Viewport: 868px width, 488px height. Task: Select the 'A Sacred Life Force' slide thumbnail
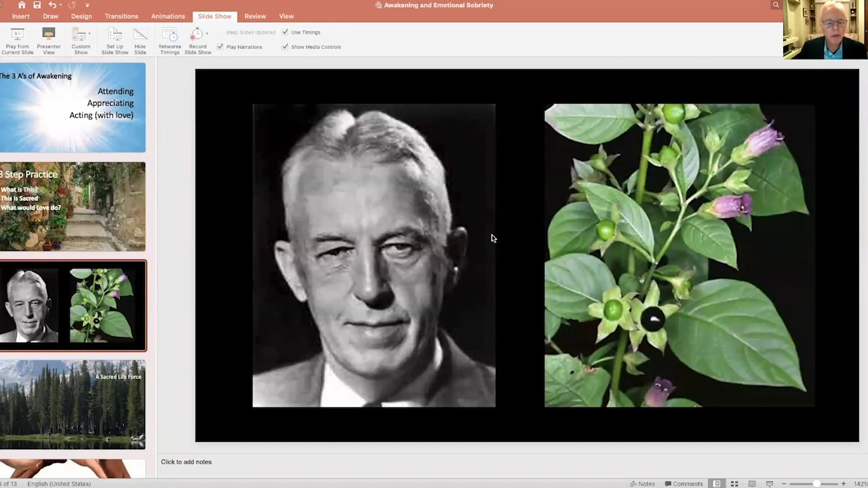coord(73,405)
